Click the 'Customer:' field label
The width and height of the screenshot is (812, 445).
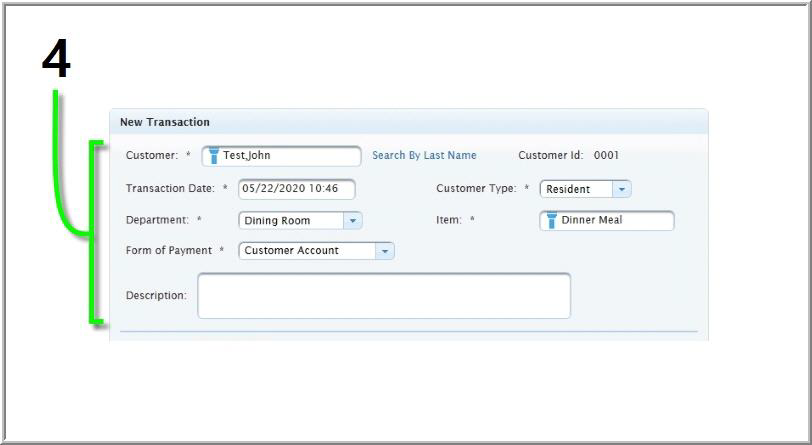point(152,156)
